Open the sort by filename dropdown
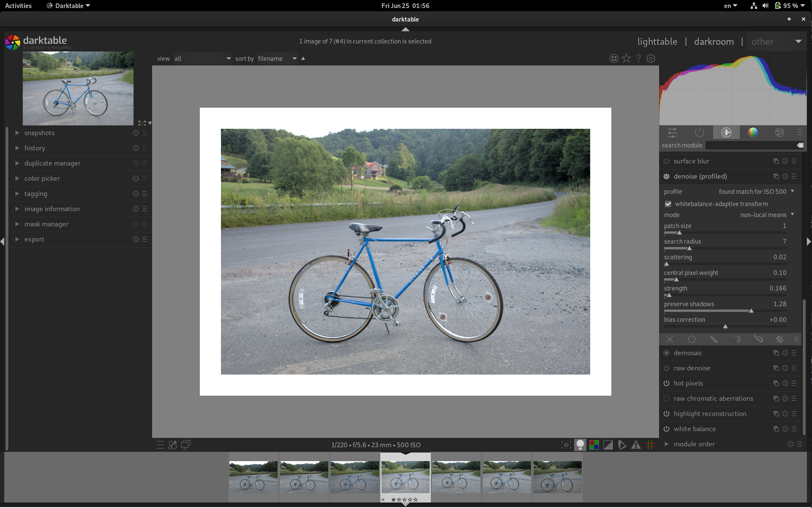The width and height of the screenshot is (812, 508). 277,59
